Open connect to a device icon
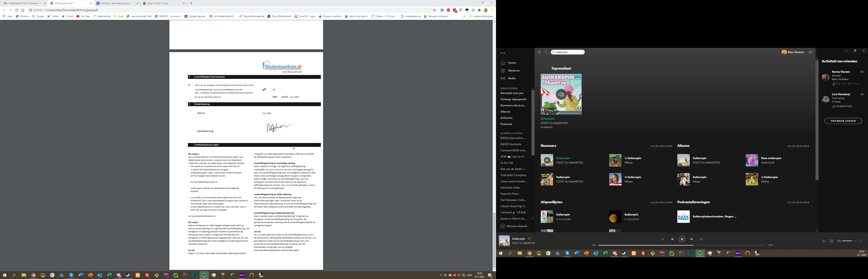 (x=831, y=241)
